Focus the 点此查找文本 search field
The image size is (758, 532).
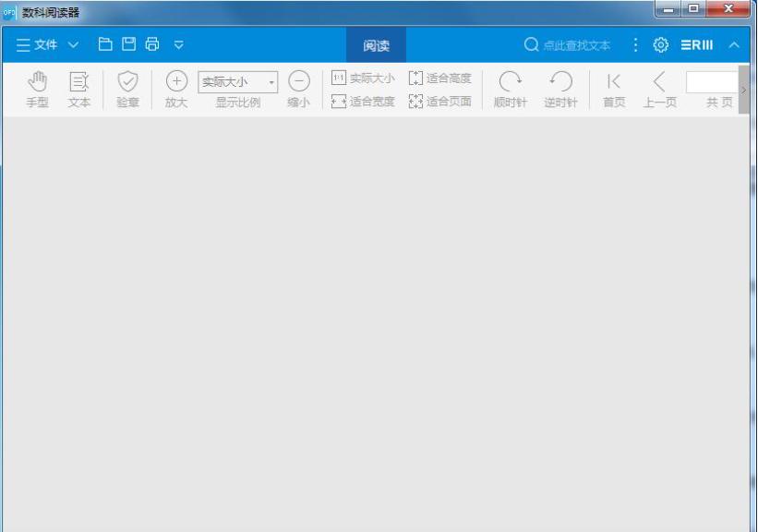[577, 45]
